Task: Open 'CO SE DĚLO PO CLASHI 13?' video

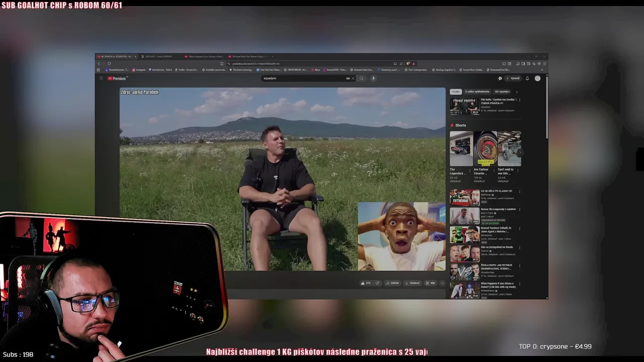Action: (464, 198)
